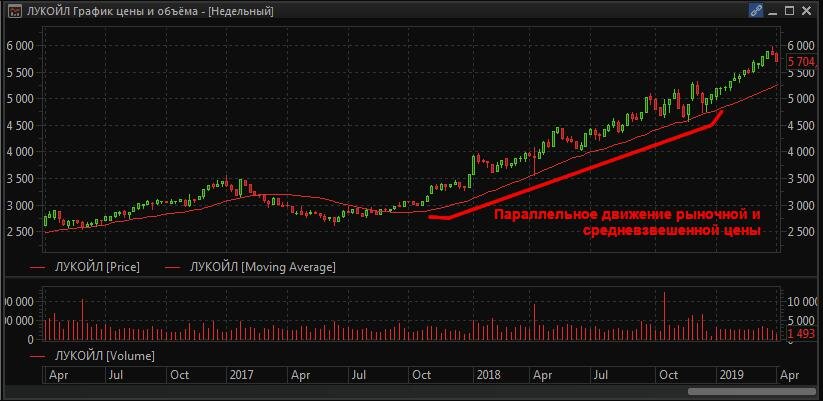Image resolution: width=823 pixels, height=401 pixels.
Task: Click the tallest volume bar, October 2018
Action: (x=664, y=316)
